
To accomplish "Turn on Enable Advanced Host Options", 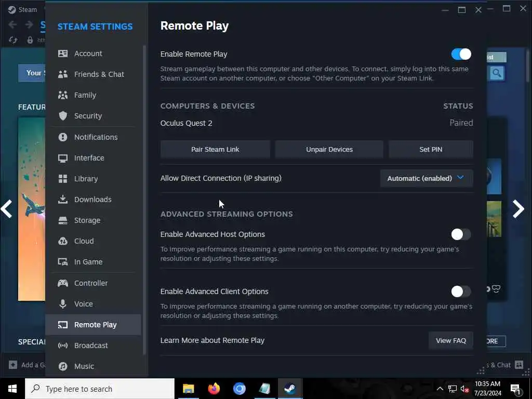I will point(461,234).
